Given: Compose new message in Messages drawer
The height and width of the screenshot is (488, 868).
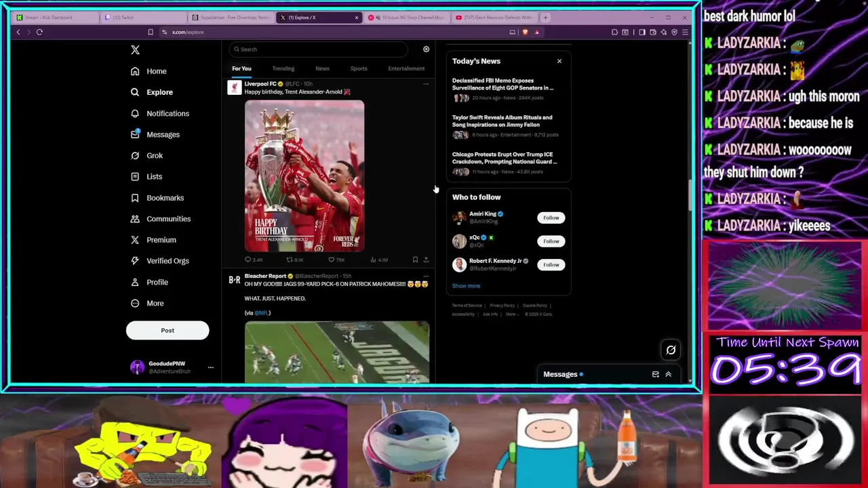Looking at the screenshot, I should 655,374.
